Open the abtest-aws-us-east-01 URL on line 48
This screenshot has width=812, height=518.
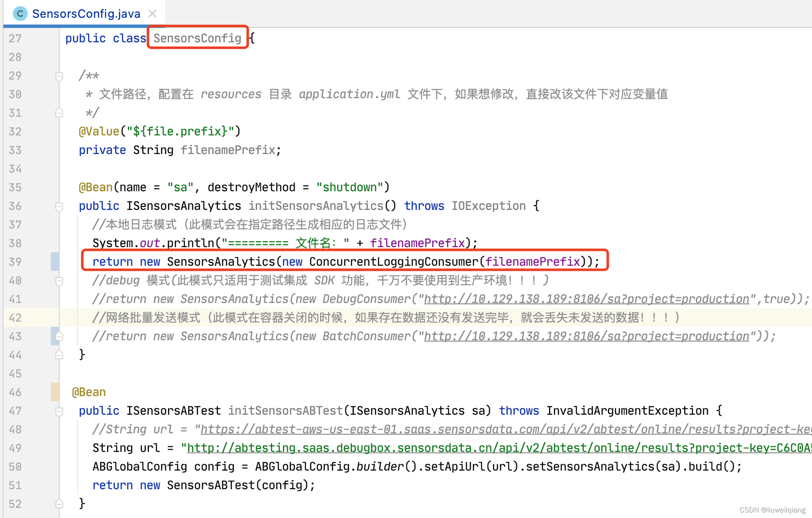click(x=506, y=429)
